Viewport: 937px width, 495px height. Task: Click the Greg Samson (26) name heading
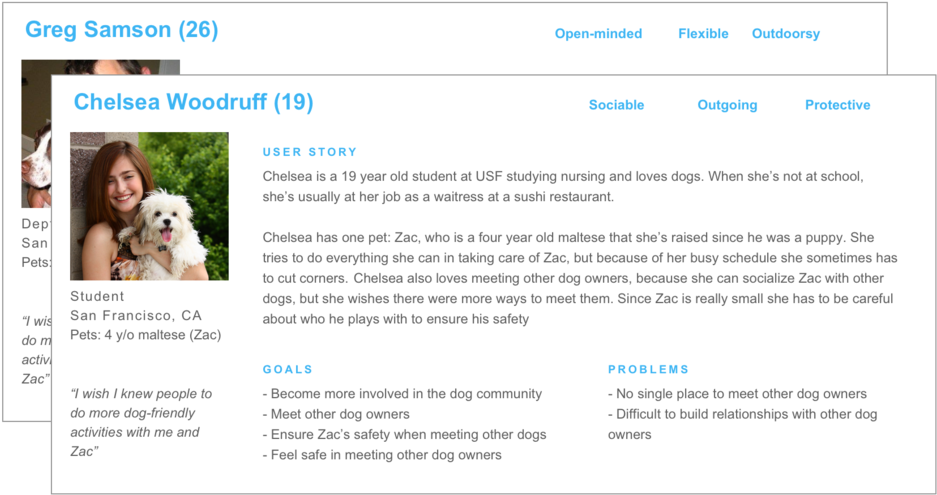121,30
